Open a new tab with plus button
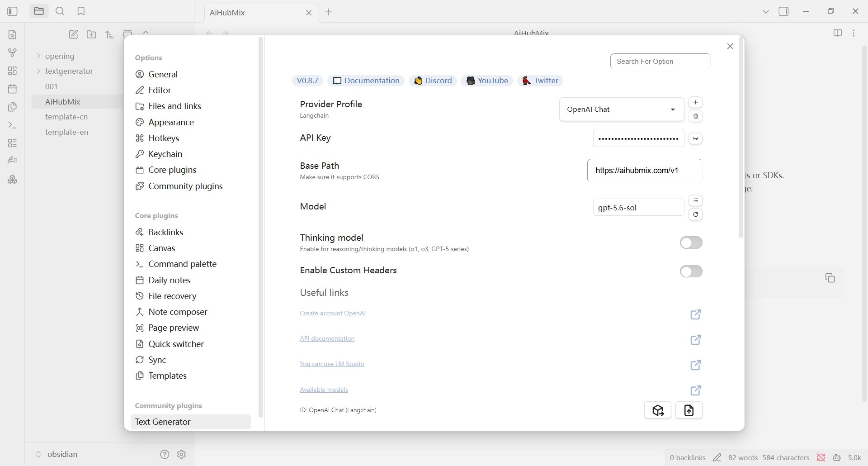The image size is (868, 466). tap(328, 12)
